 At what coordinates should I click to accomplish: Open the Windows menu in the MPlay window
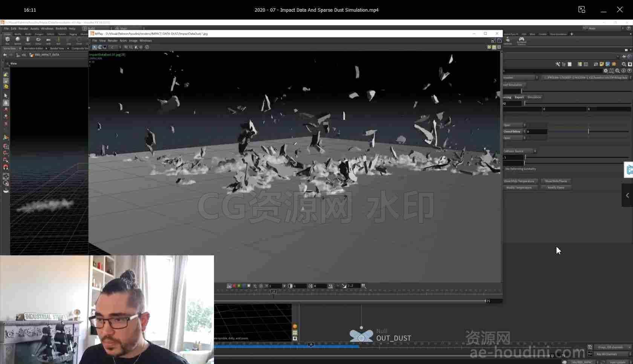(x=145, y=41)
